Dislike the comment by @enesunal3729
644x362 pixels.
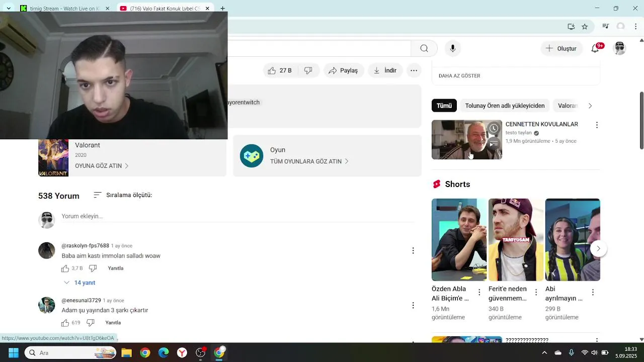pyautogui.click(x=91, y=323)
